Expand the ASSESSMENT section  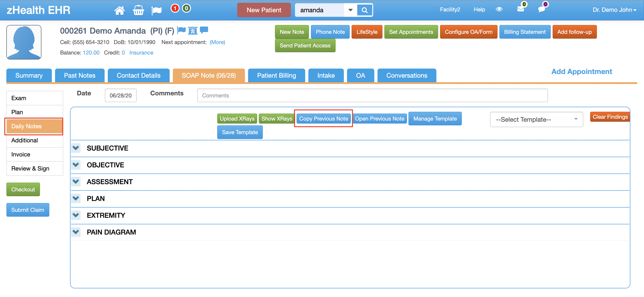click(76, 181)
